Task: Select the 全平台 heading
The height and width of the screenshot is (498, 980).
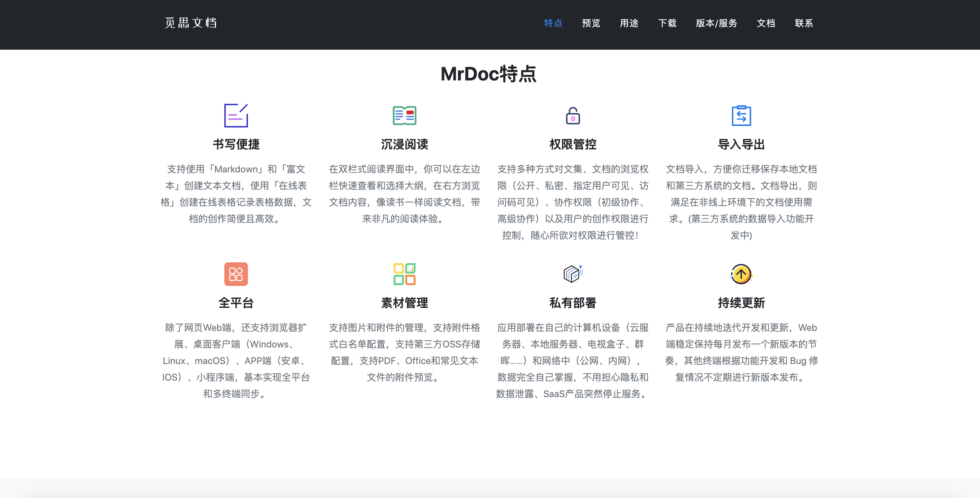Action: tap(236, 303)
